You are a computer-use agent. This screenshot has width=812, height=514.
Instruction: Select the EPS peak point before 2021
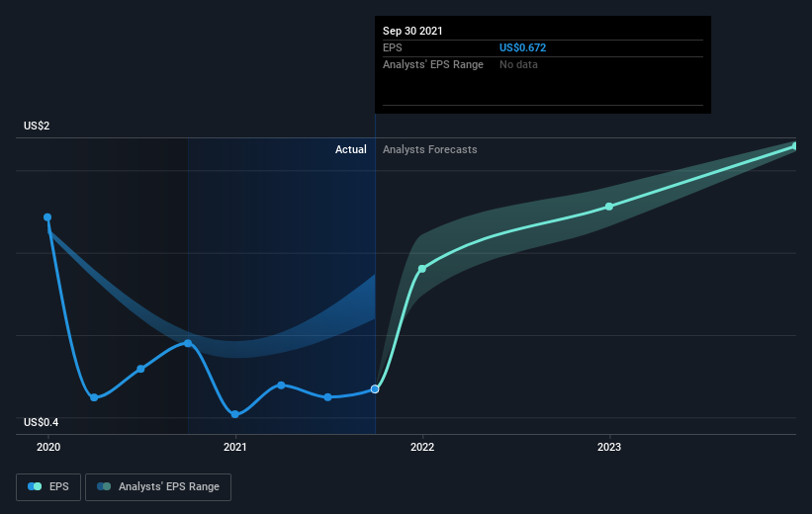pos(188,343)
